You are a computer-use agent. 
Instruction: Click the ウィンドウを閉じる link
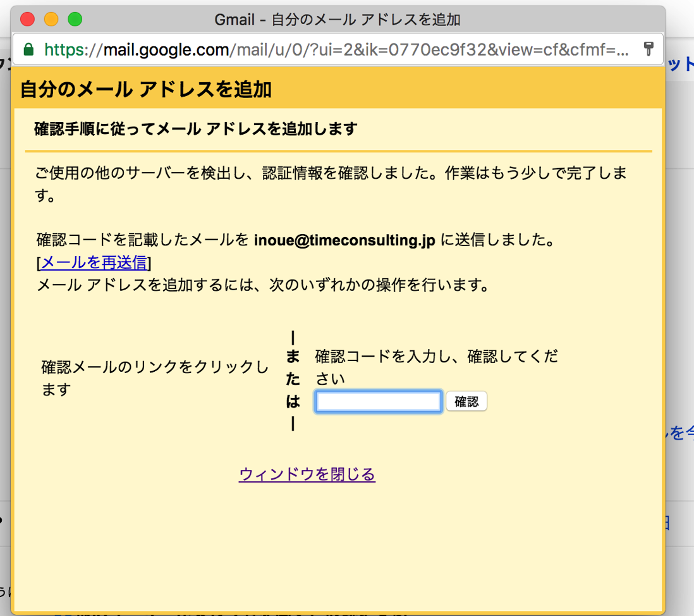(307, 474)
